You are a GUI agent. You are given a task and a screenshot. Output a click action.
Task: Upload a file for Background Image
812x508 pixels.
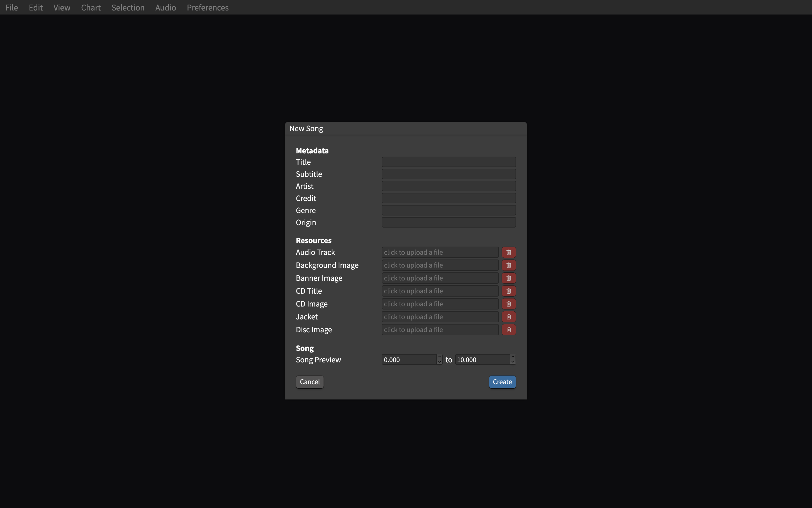tap(440, 265)
